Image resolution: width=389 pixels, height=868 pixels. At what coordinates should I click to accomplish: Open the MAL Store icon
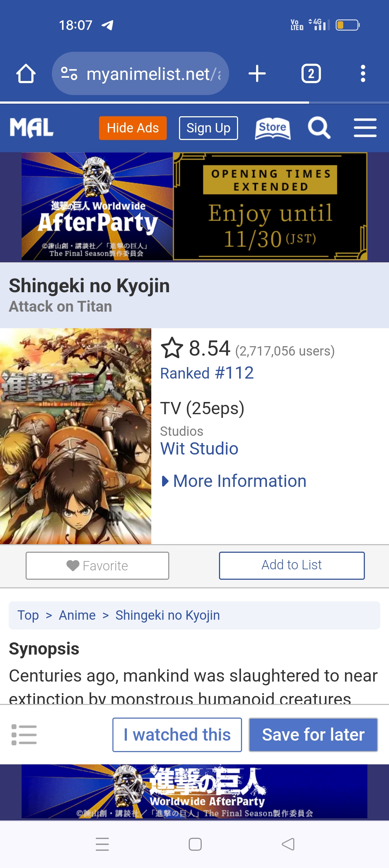(x=273, y=128)
